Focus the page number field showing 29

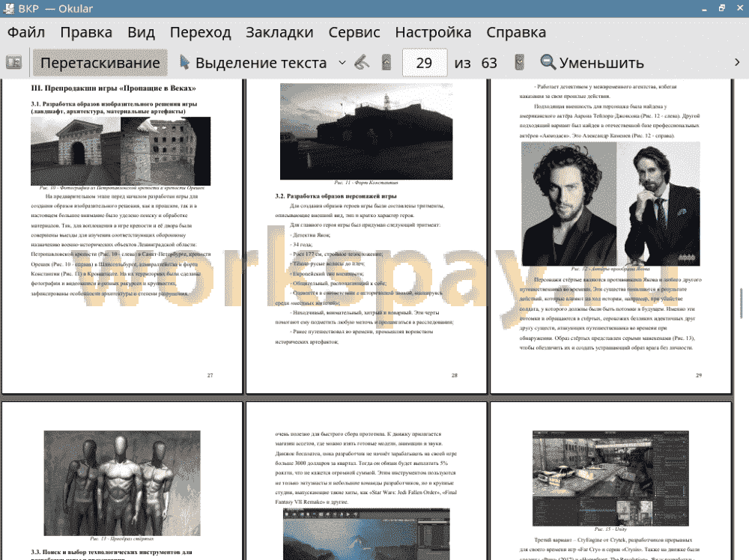(x=425, y=63)
